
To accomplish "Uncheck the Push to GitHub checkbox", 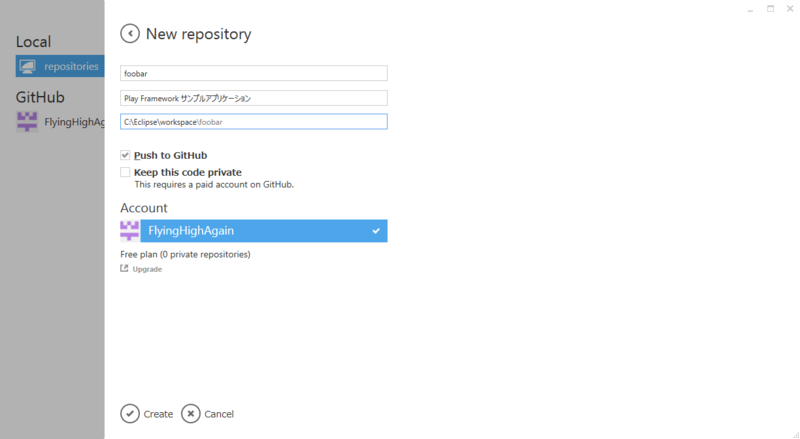I will click(x=125, y=155).
